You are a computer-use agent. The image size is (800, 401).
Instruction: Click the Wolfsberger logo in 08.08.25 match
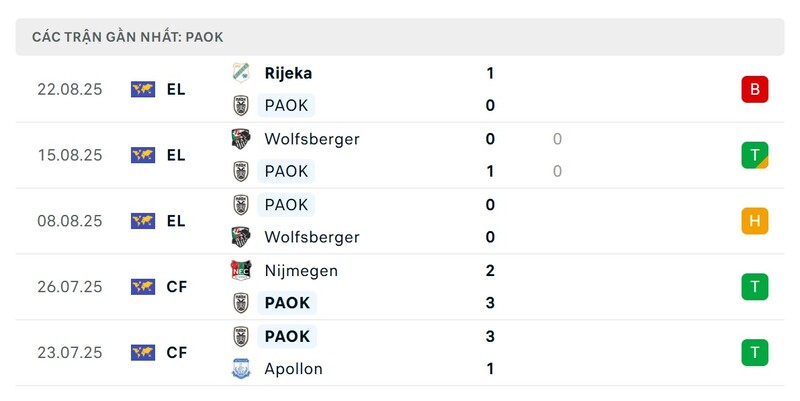tap(241, 237)
